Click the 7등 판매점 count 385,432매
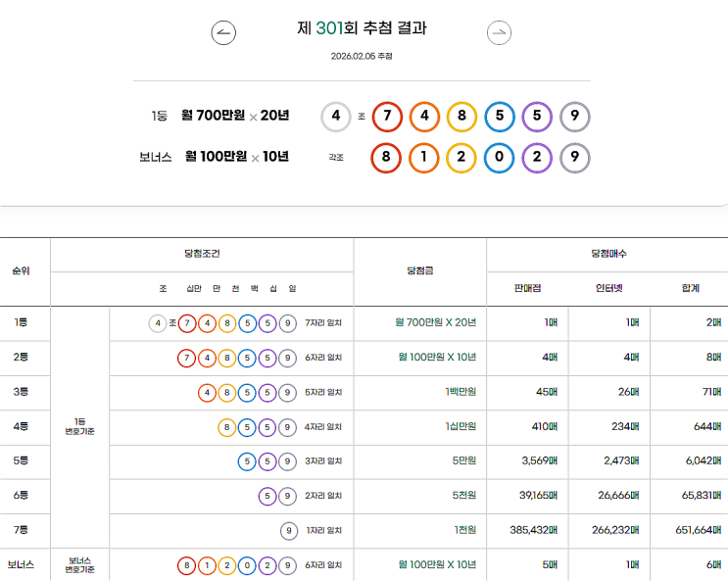The width and height of the screenshot is (728, 581). coord(533,530)
